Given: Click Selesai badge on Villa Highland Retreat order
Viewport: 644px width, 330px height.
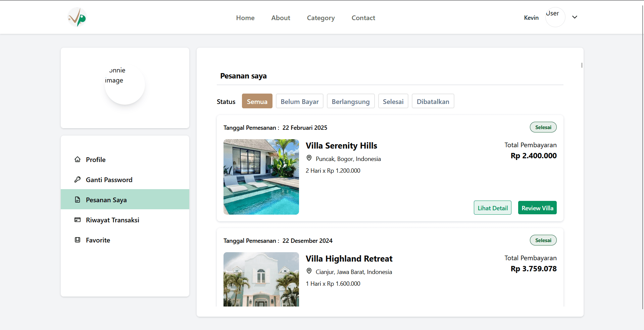Looking at the screenshot, I should (x=543, y=240).
